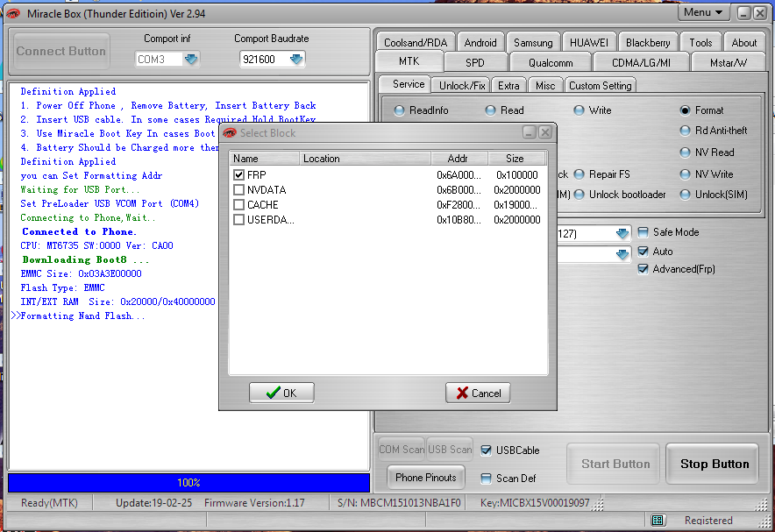Open the Unlock/Fix sub-tab

[x=462, y=86]
